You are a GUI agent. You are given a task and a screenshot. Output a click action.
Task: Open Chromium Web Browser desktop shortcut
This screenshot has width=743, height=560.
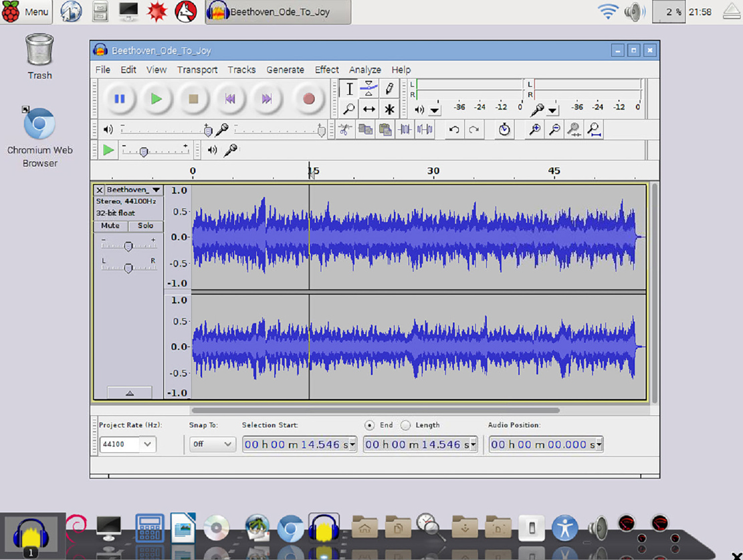coord(40,137)
